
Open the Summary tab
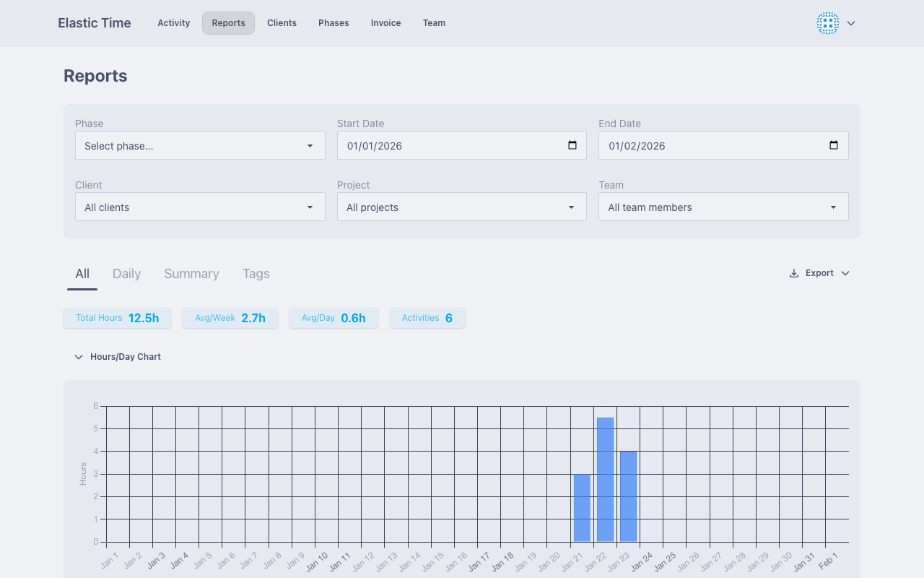coord(191,274)
